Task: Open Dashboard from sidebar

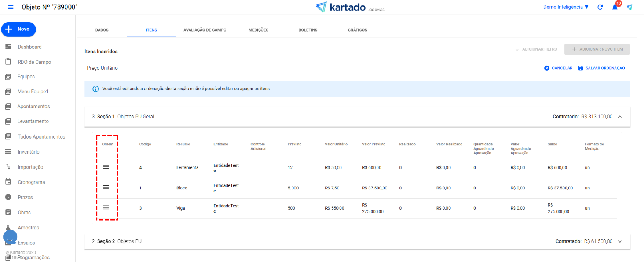Action: (x=29, y=47)
